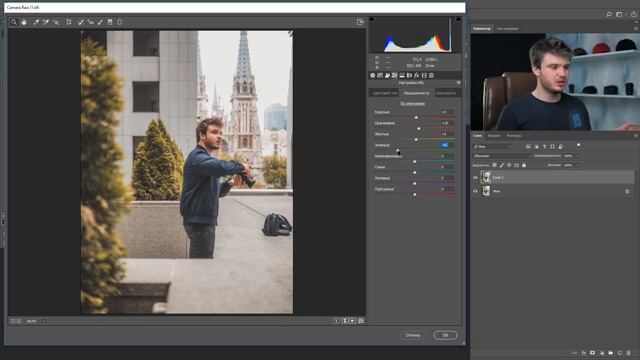Switch to the Hue tab in HSL

point(384,93)
